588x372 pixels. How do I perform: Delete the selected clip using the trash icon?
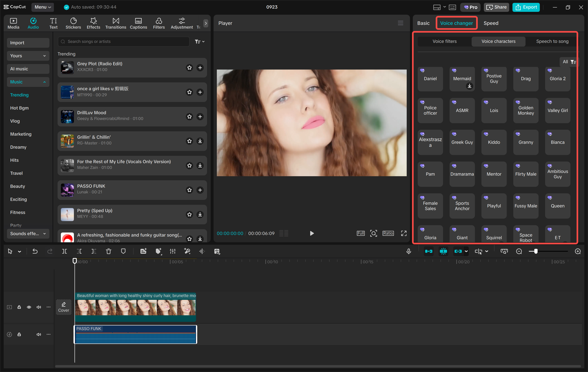[x=108, y=251]
